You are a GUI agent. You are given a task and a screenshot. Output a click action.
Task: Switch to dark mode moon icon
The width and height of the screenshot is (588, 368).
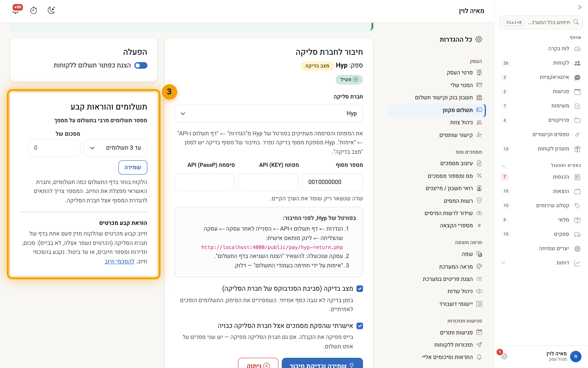coord(51,10)
